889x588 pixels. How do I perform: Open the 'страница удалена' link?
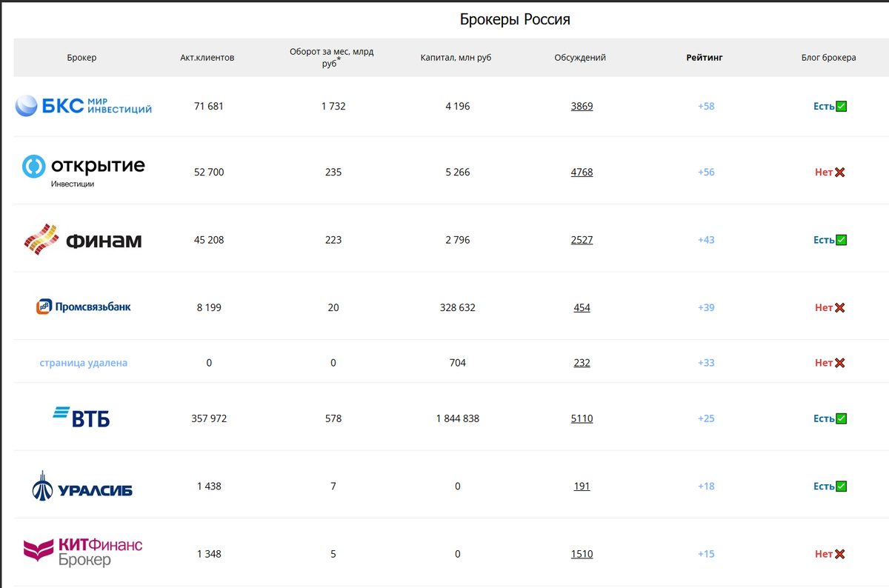pyautogui.click(x=84, y=363)
